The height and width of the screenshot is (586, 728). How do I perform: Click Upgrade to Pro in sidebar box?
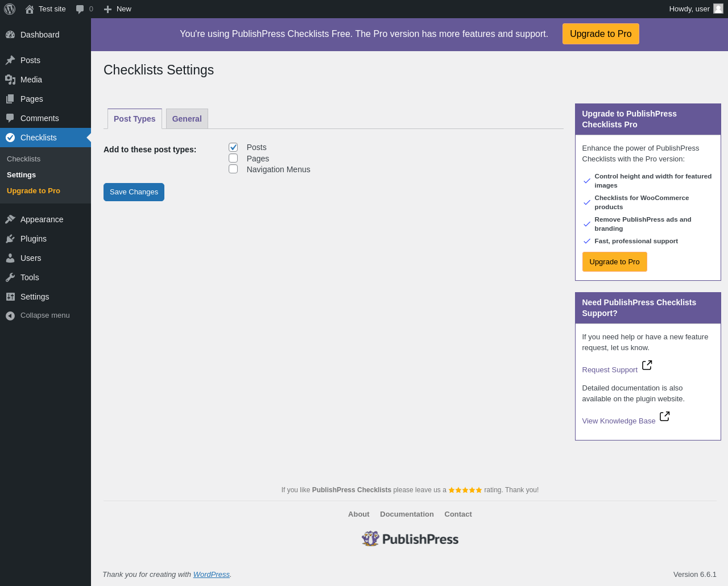[x=614, y=262]
